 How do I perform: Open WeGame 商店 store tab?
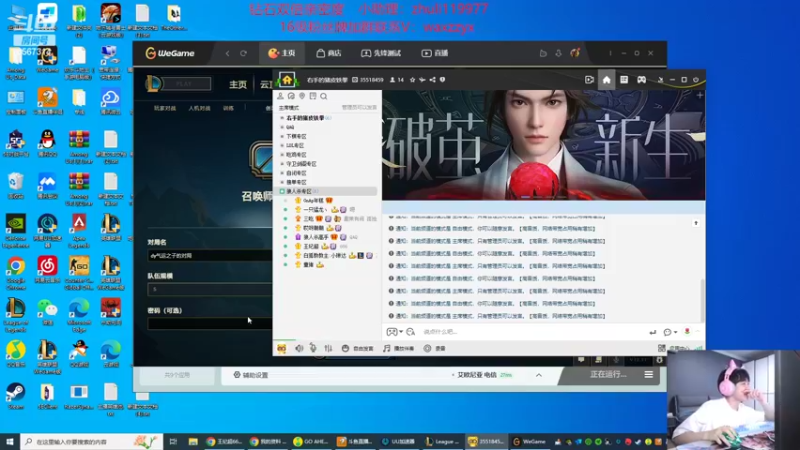(x=329, y=53)
